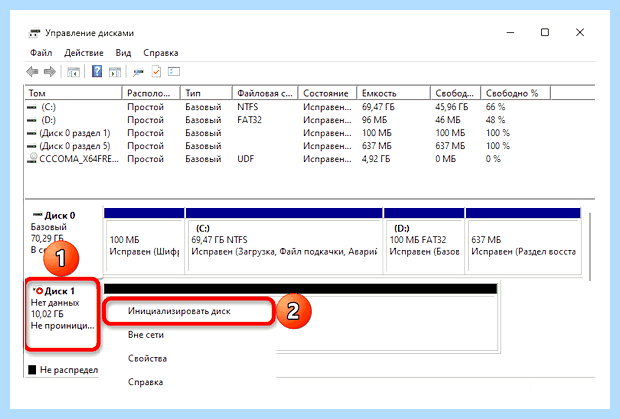Sort by the Файловая с... column header
Image resolution: width=620 pixels, height=419 pixels.
click(x=265, y=93)
